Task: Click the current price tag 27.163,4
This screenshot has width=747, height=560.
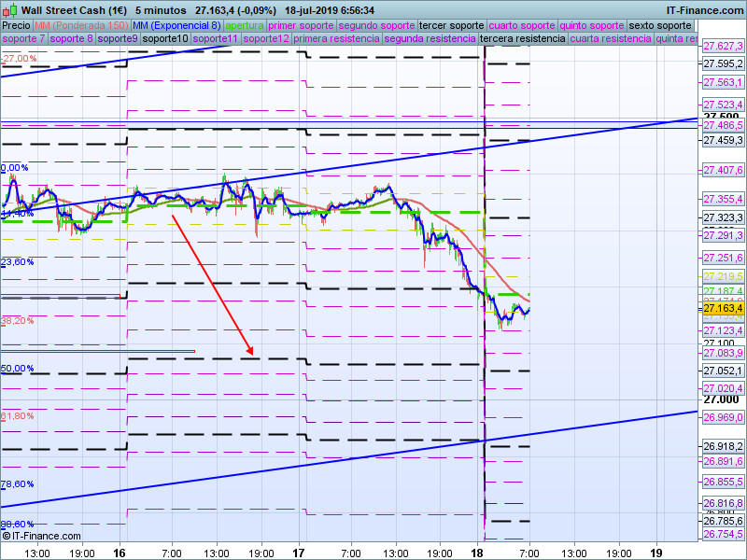Action: tap(722, 308)
